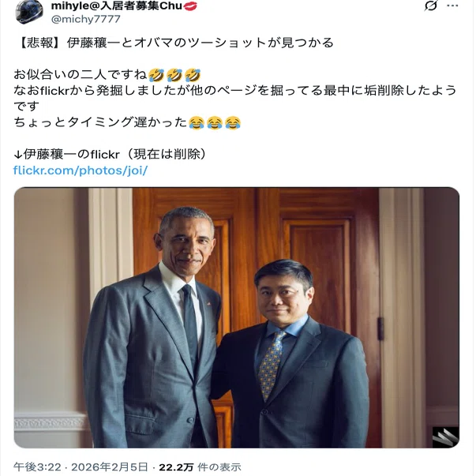Click the first rolling-laughing emoji
This screenshot has width=476, height=476.
pos(156,75)
